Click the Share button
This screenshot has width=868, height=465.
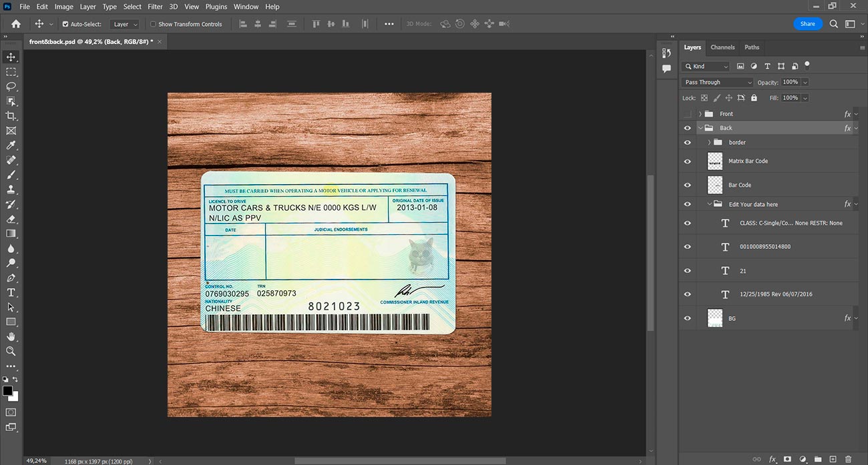point(807,24)
